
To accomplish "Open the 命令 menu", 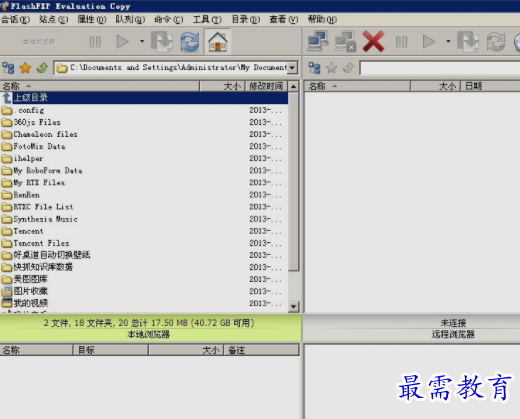I will pos(169,19).
